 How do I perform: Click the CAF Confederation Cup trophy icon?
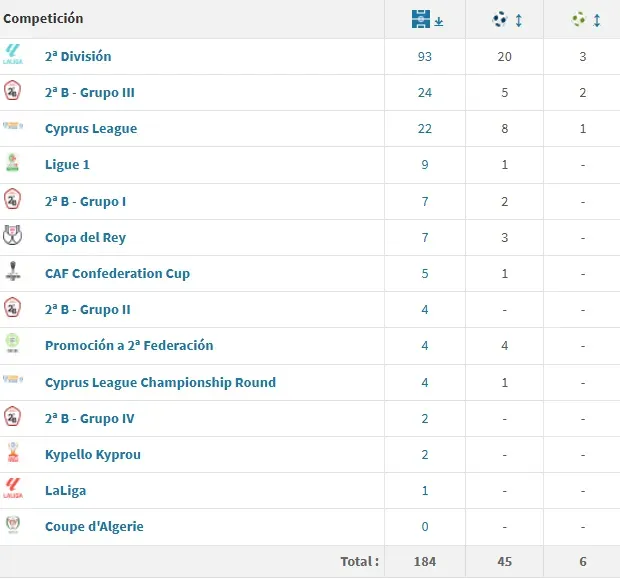point(12,273)
